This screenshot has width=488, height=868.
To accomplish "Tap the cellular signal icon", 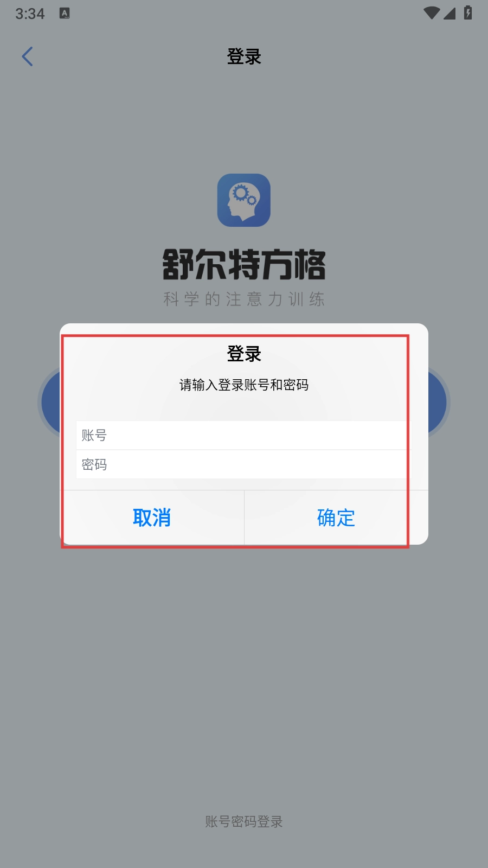I will point(450,13).
